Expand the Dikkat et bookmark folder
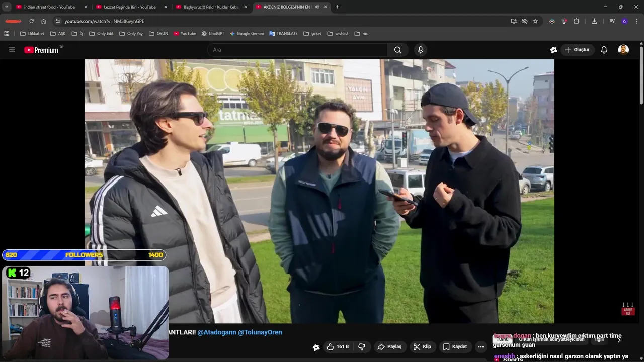644x362 pixels. coord(32,34)
